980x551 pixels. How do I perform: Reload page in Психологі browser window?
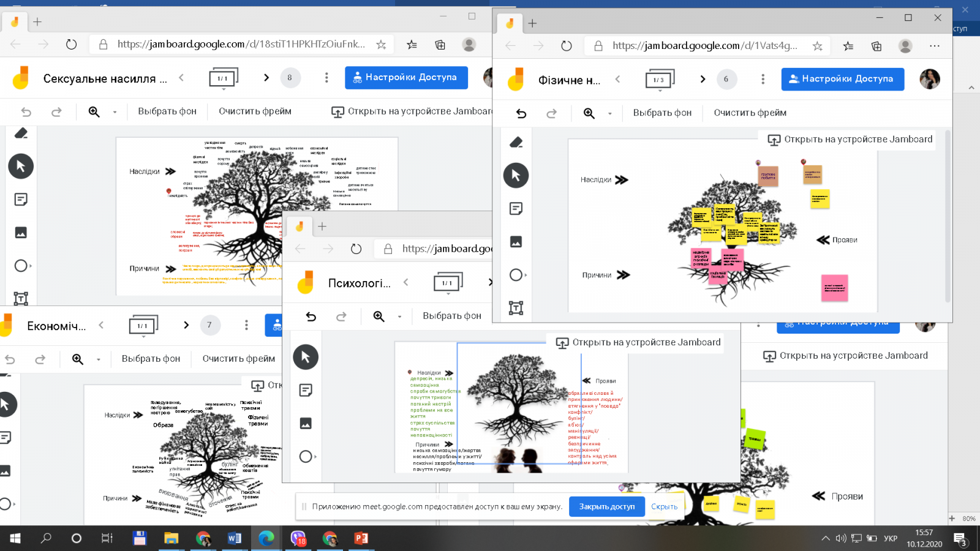point(356,249)
